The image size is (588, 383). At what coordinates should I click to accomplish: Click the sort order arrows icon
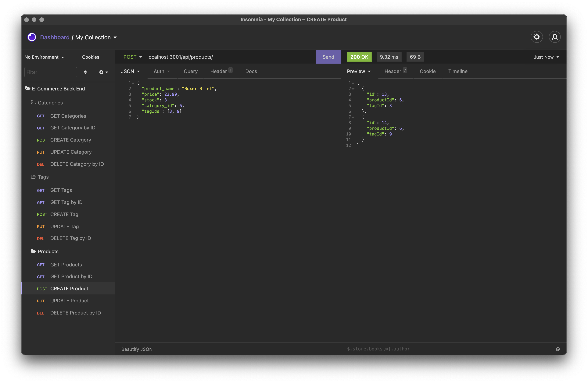tap(85, 72)
